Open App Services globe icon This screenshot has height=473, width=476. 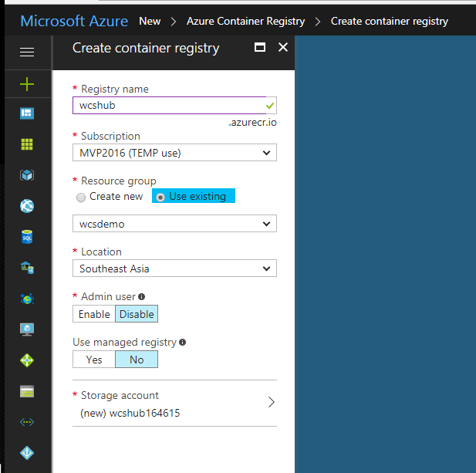click(27, 206)
